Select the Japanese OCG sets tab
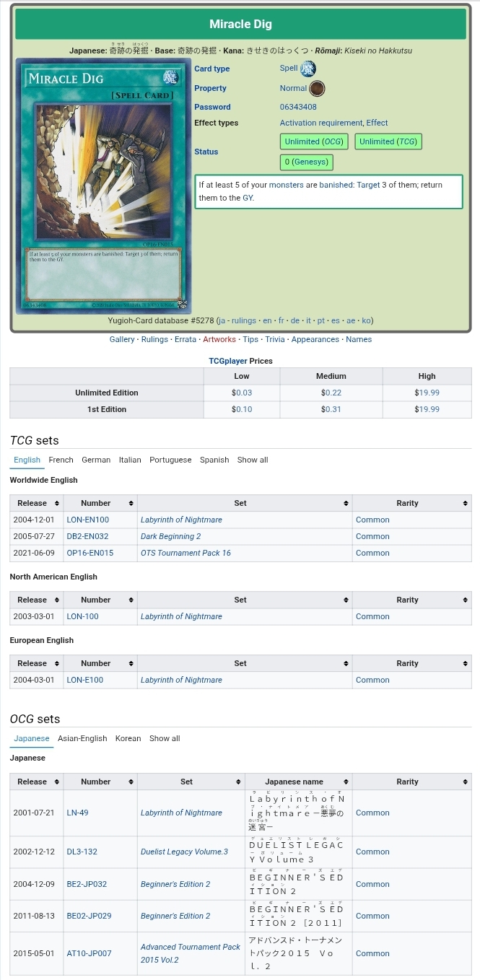 (32, 738)
